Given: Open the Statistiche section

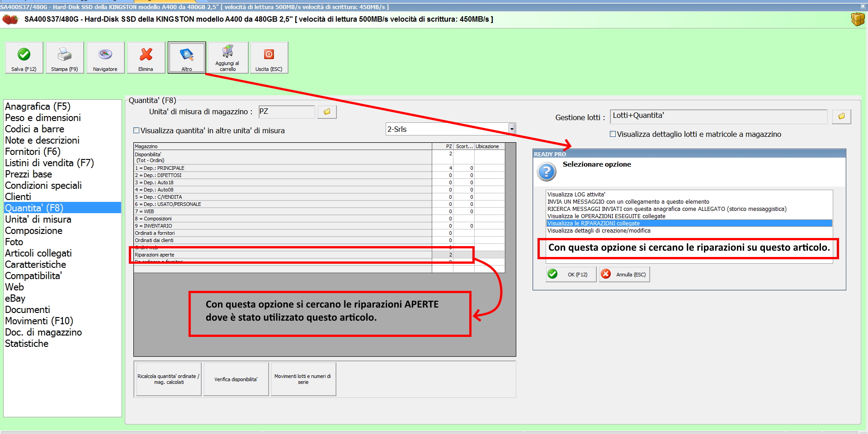Looking at the screenshot, I should coord(27,343).
